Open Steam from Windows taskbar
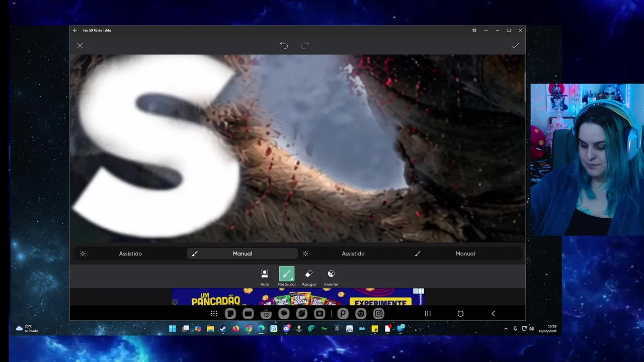The image size is (644, 362). pos(223,329)
